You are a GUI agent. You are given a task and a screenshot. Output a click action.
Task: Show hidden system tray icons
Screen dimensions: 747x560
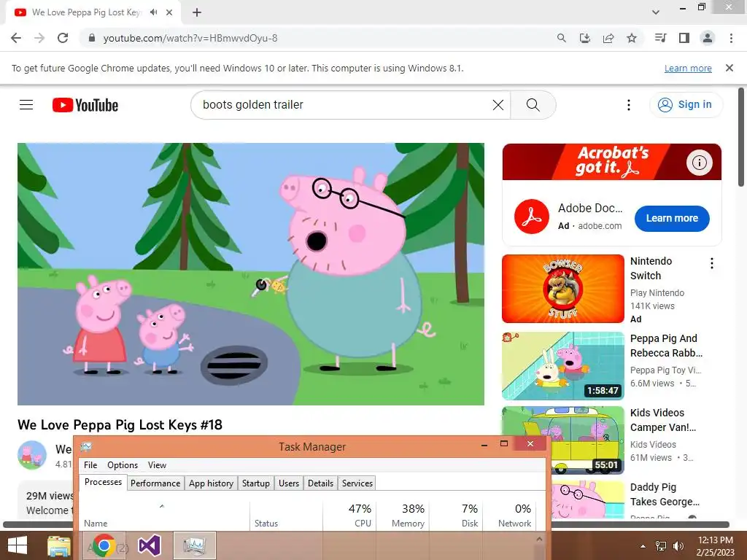[x=643, y=546]
